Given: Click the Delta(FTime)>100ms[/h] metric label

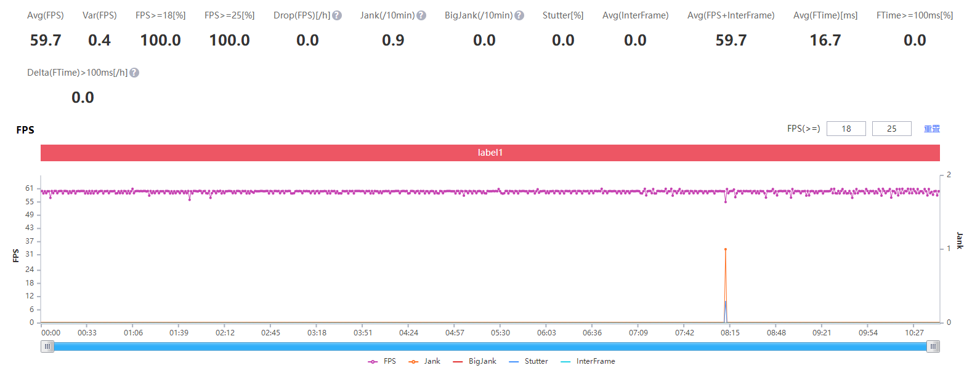Looking at the screenshot, I should [78, 73].
